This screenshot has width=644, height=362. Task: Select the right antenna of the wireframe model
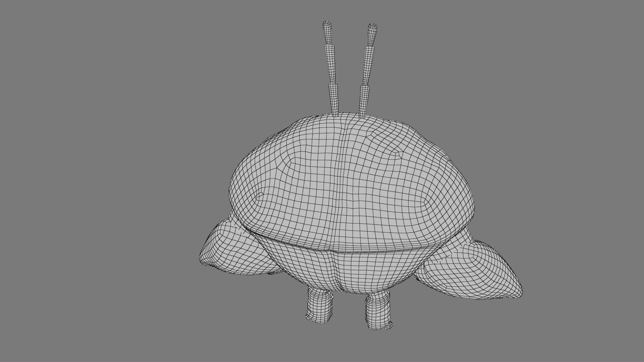coord(368,70)
